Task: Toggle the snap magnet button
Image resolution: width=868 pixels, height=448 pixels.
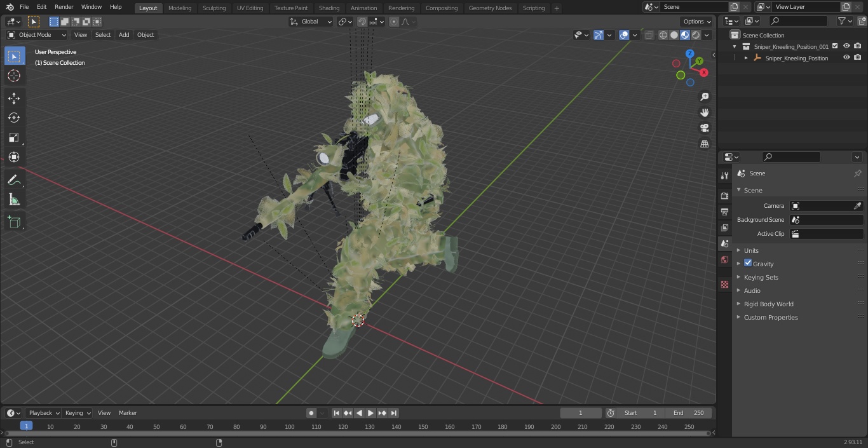Action: pyautogui.click(x=362, y=22)
